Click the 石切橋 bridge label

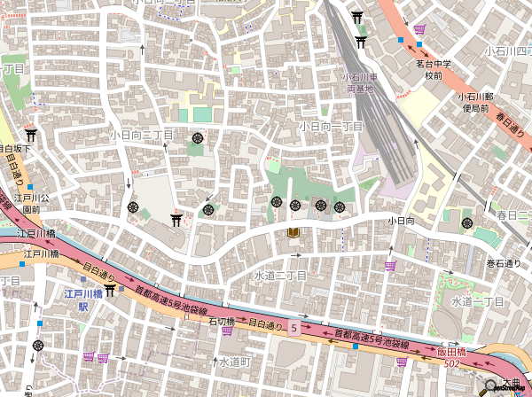(x=222, y=322)
